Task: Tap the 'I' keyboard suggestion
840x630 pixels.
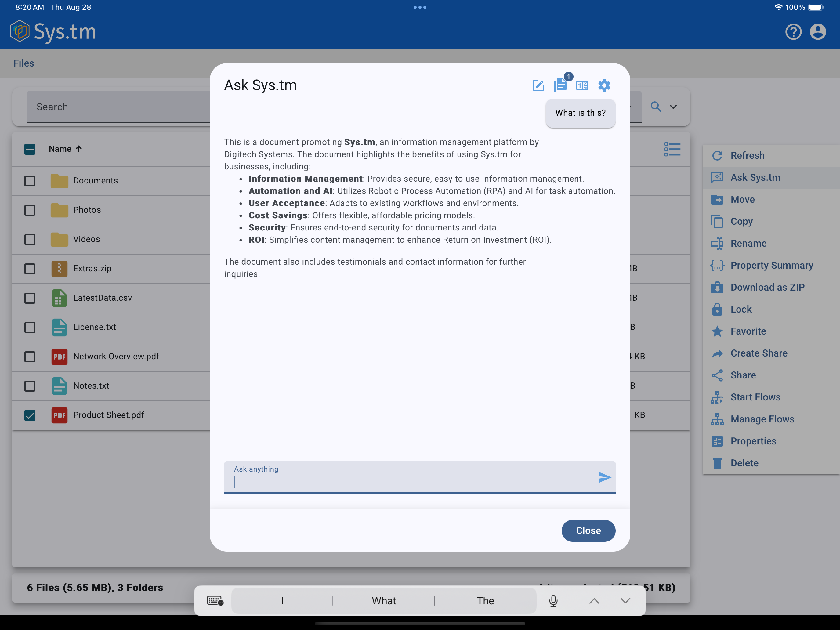Action: (282, 601)
